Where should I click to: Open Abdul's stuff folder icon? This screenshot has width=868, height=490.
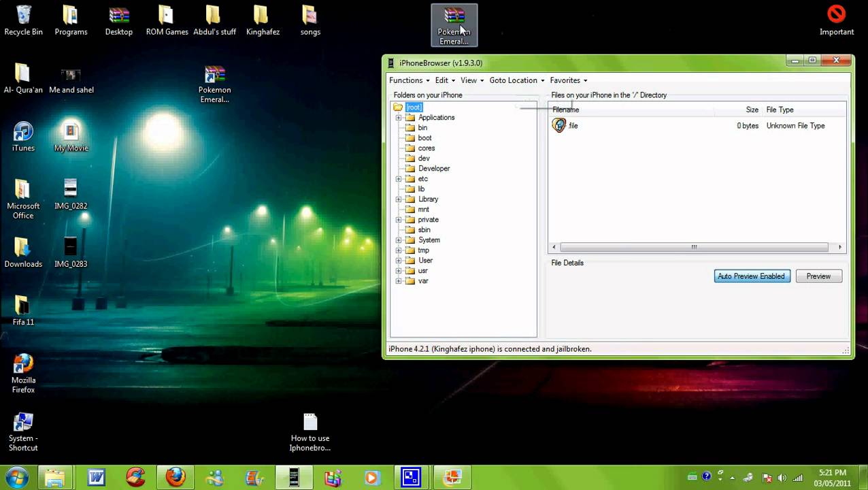click(x=214, y=20)
